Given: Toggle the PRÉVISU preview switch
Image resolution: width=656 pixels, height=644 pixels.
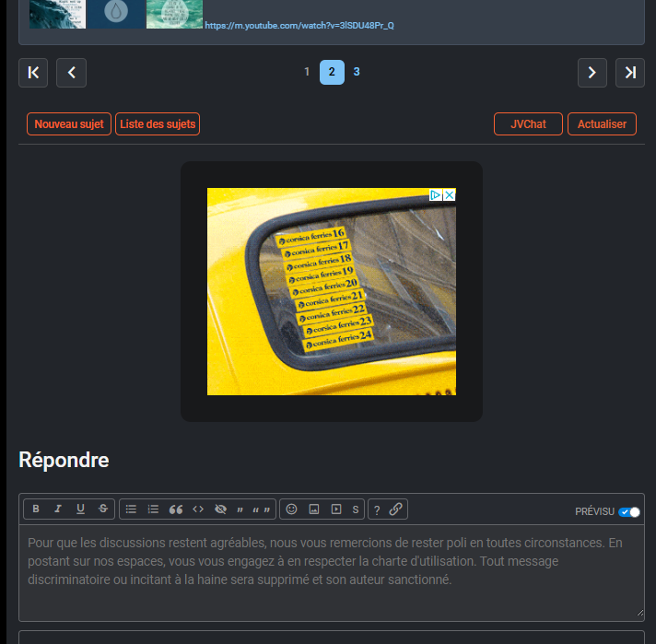Looking at the screenshot, I should pos(628,511).
